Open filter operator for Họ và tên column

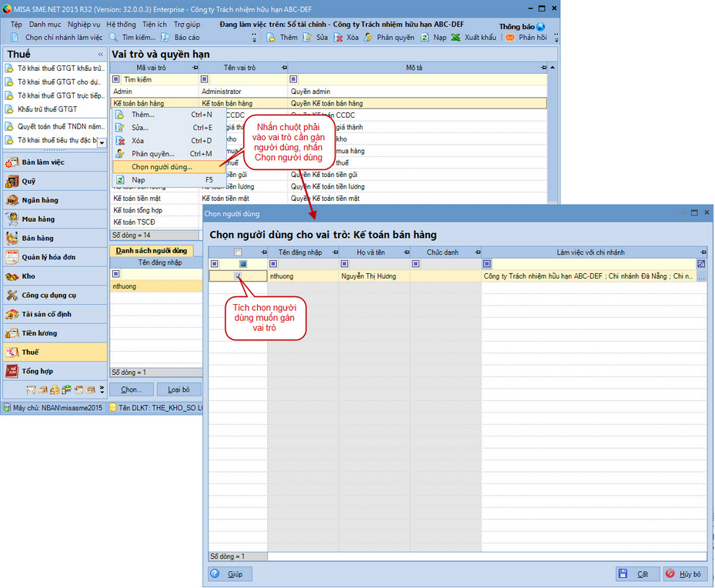tap(344, 264)
